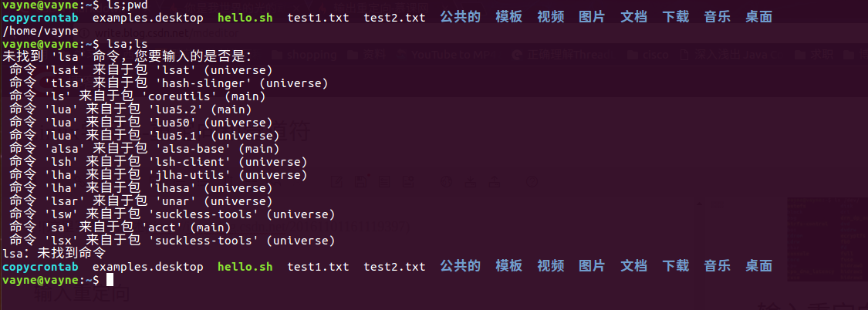Click the 'ls;pwd' command text

click(x=127, y=5)
